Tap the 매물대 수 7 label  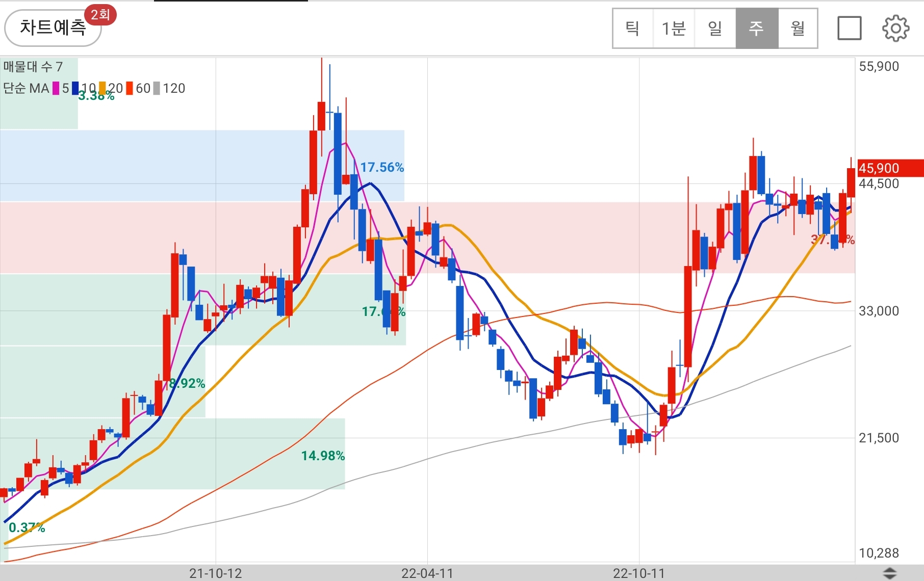33,67
